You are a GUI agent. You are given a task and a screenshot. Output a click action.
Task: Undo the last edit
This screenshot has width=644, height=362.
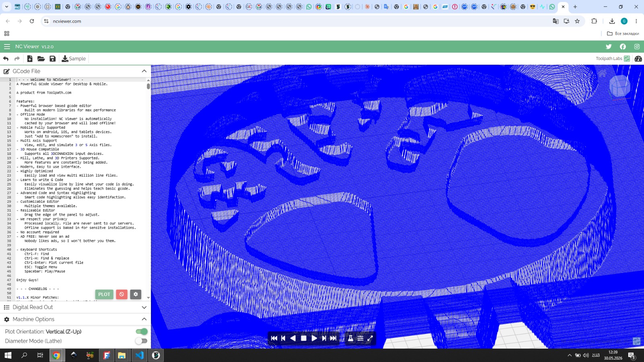click(6, 59)
